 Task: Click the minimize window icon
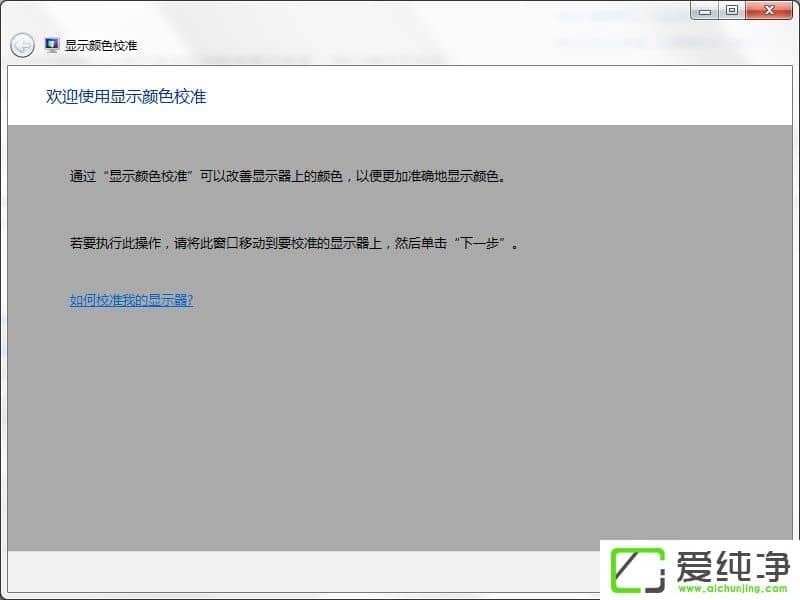(707, 11)
